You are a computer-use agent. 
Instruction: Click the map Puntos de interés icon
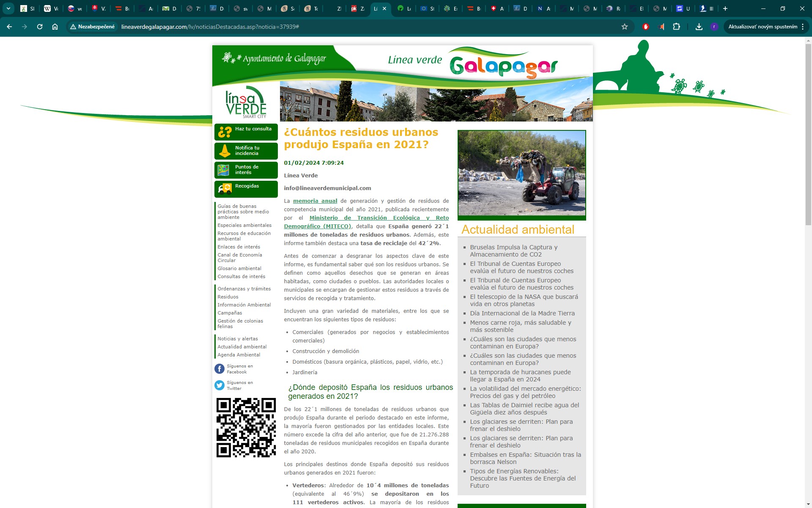223,170
